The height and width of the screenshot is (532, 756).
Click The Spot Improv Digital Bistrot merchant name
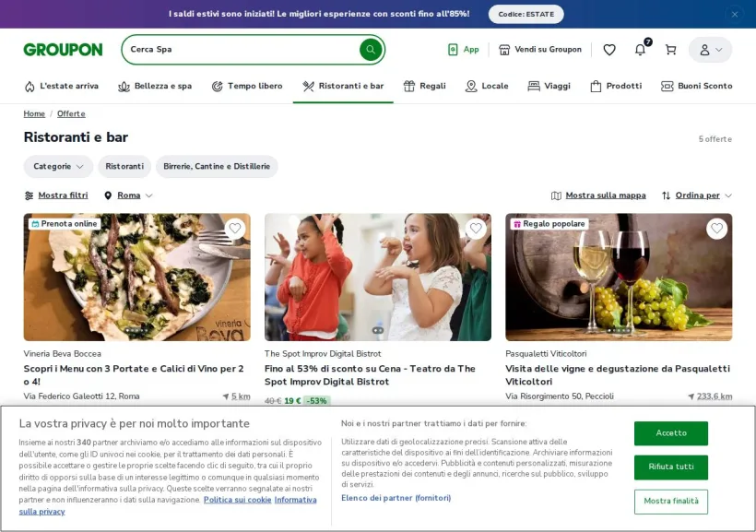point(323,353)
